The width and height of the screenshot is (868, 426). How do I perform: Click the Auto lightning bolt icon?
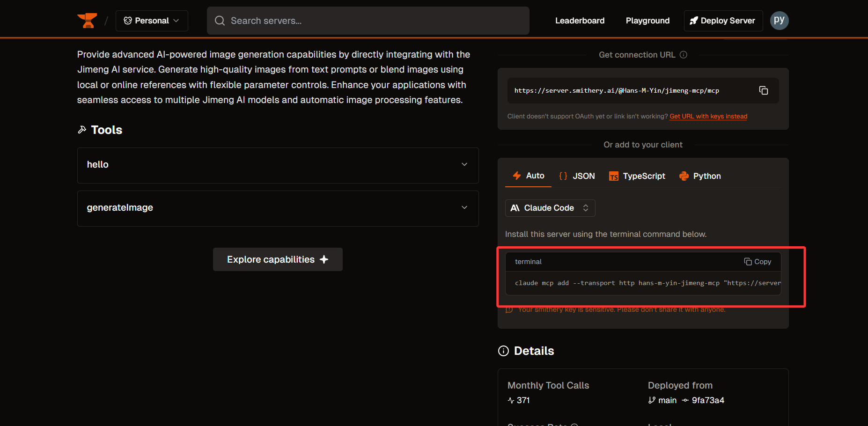tap(517, 176)
